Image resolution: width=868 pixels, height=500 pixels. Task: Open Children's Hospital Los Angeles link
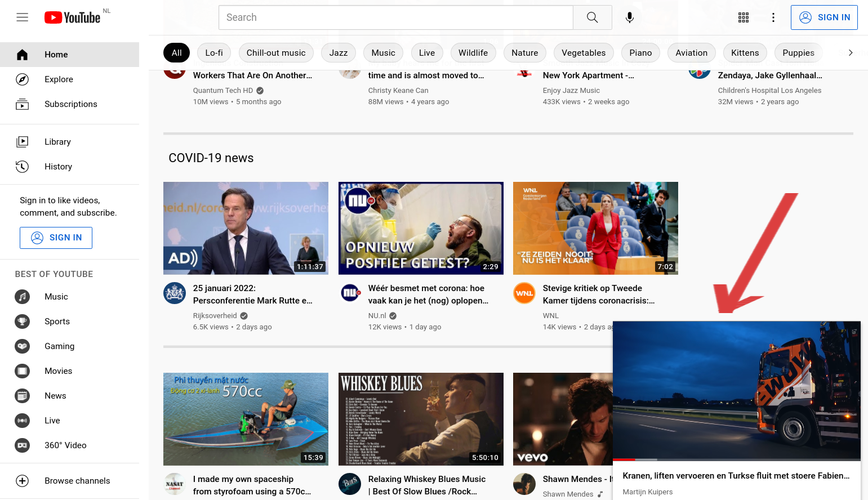pyautogui.click(x=769, y=91)
